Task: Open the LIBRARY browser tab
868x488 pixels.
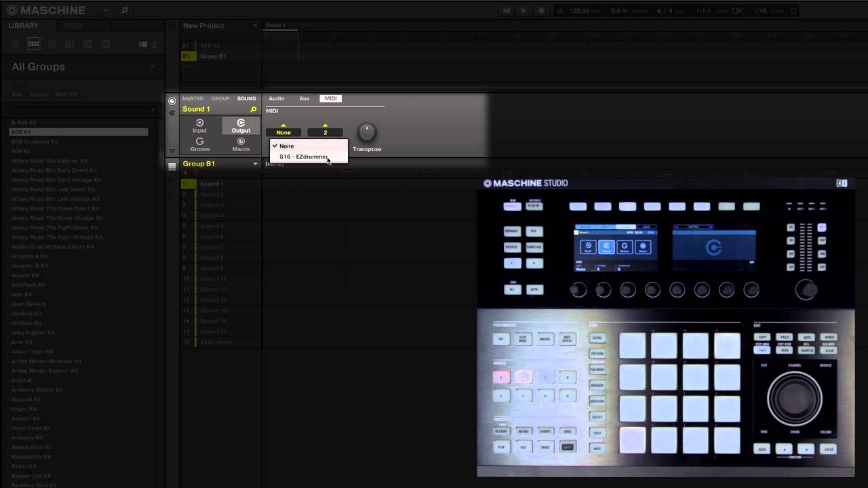Action: tap(24, 26)
